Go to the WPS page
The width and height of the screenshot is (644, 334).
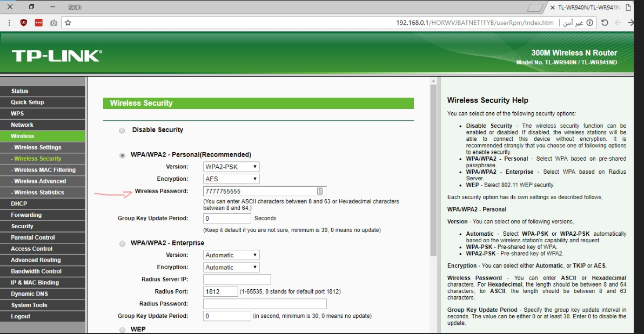(x=42, y=114)
